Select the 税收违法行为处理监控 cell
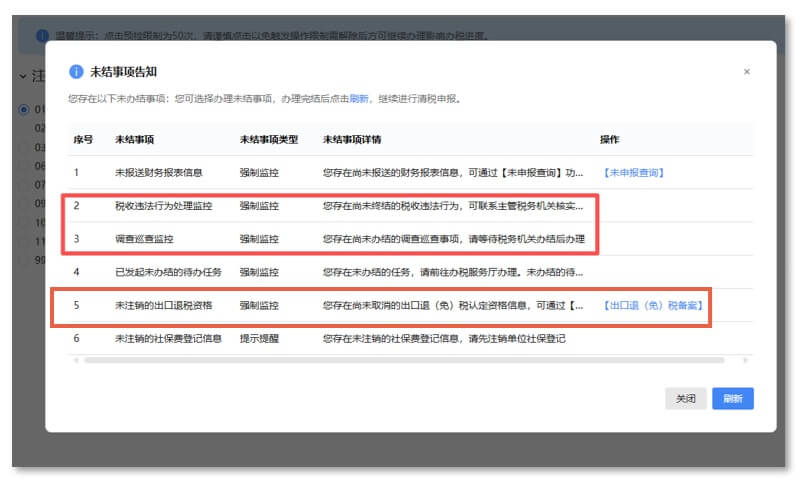The height and width of the screenshot is (487, 805). click(163, 206)
